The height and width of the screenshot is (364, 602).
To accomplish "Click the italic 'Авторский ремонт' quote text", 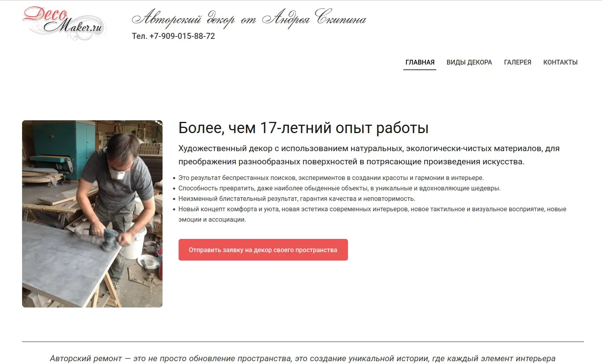I will click(x=303, y=358).
